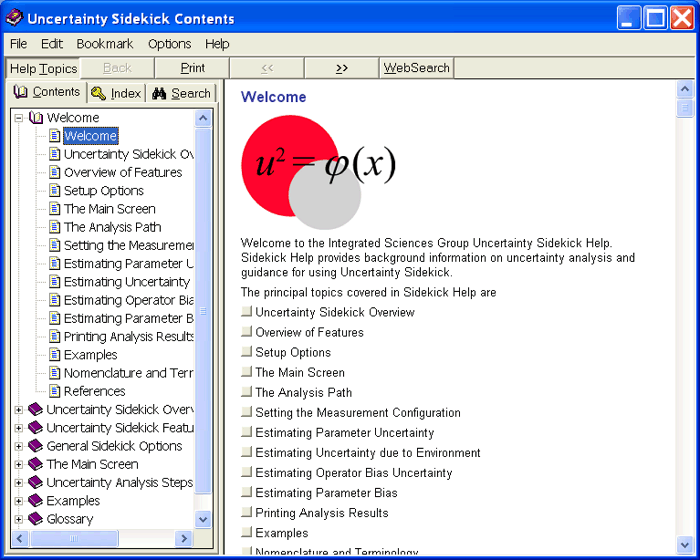
Task: Click the Help Topics button
Action: pyautogui.click(x=43, y=68)
